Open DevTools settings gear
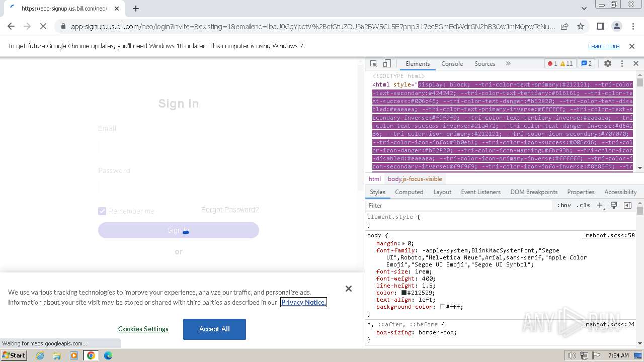The height and width of the screenshot is (362, 644). pos(608,64)
